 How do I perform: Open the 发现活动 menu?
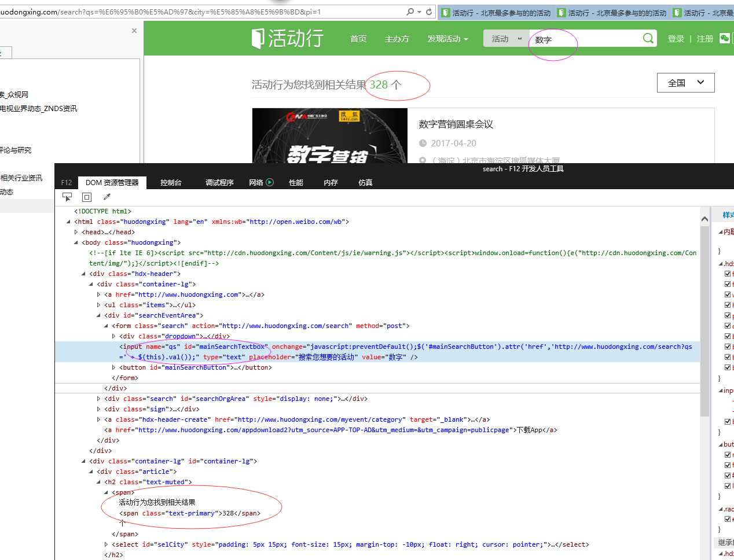pyautogui.click(x=447, y=39)
